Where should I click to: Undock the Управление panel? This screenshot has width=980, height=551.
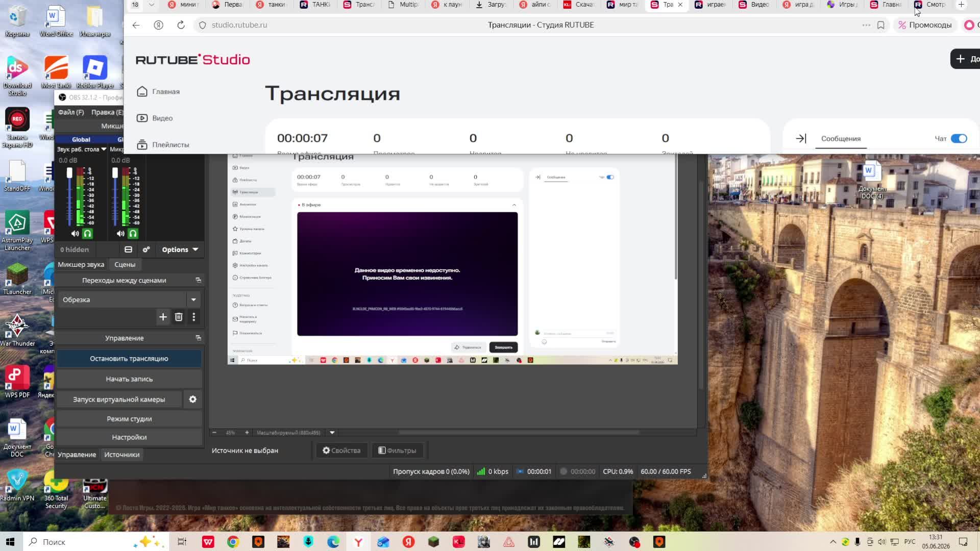click(199, 338)
